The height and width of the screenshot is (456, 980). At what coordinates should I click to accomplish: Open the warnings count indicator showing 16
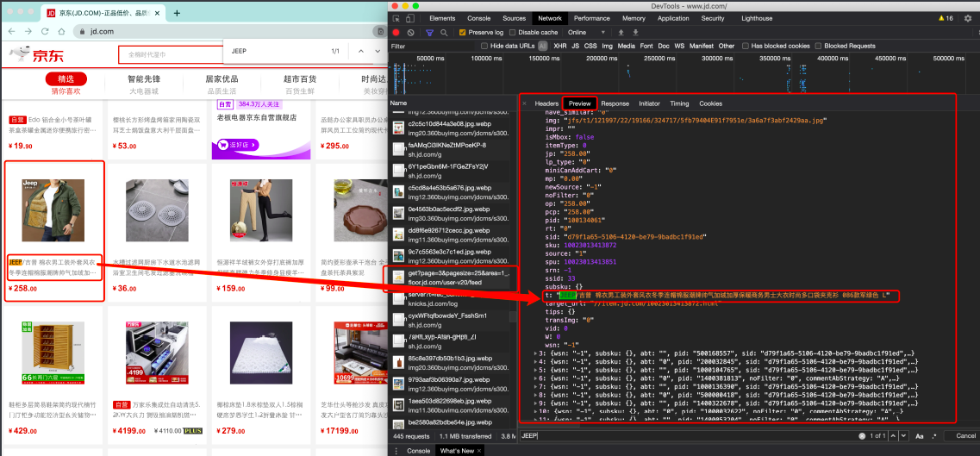tap(946, 19)
